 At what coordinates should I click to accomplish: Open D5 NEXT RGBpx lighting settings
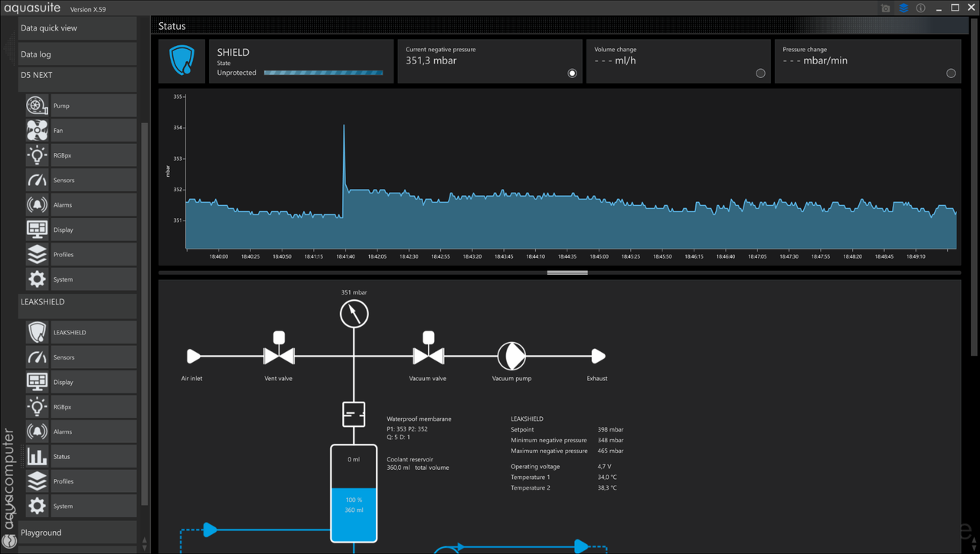81,155
